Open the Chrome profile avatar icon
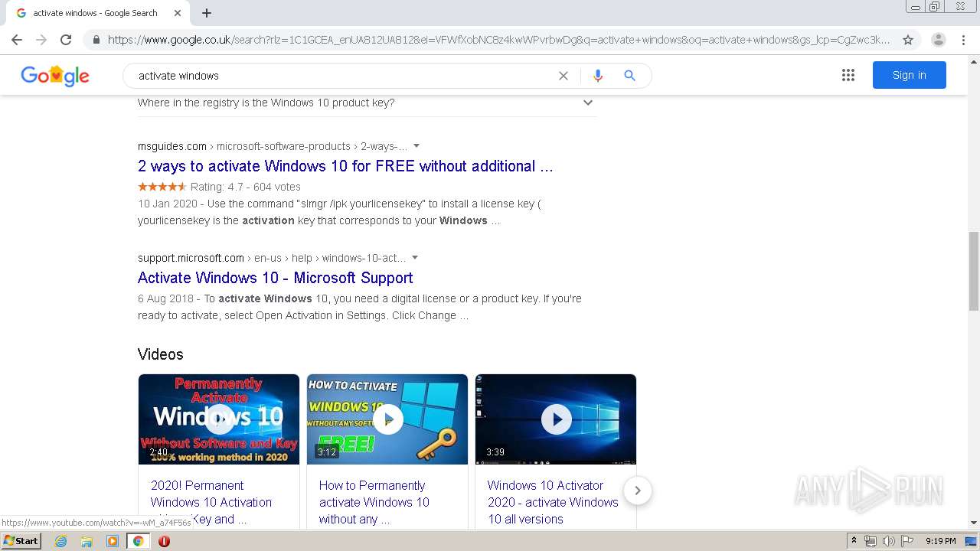Screen dimensions: 980x551 pyautogui.click(x=938, y=40)
